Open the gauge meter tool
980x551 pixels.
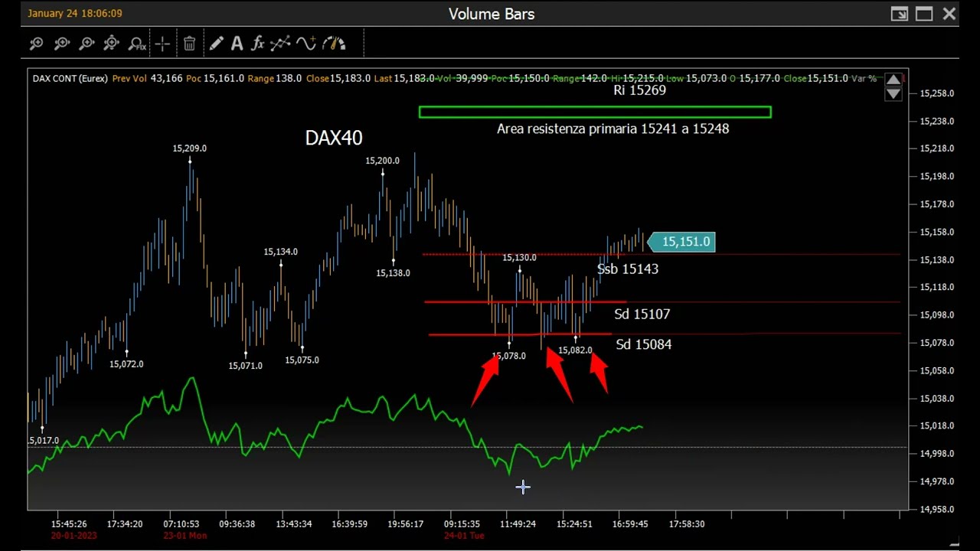[x=334, y=44]
